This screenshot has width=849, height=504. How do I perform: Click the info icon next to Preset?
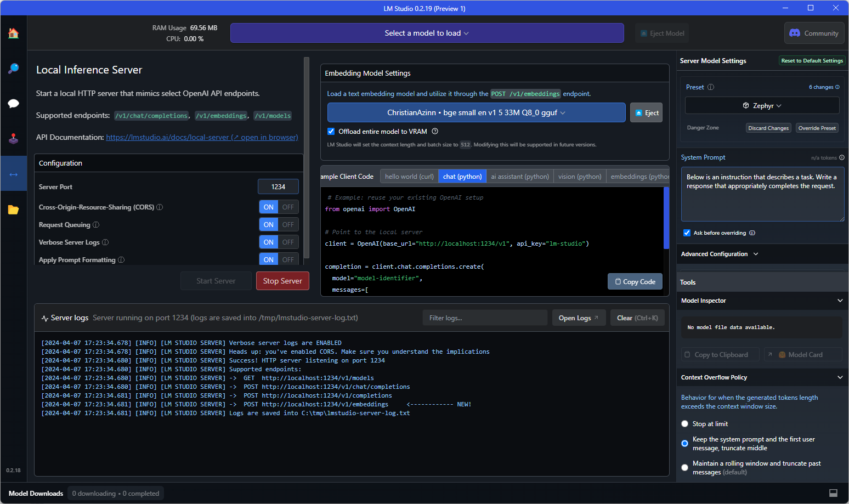point(711,87)
